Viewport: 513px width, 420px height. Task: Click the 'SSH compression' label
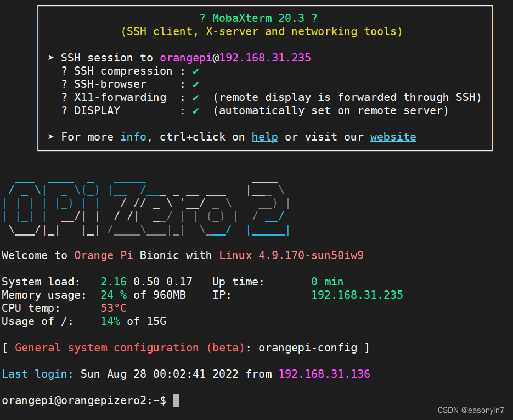click(123, 71)
